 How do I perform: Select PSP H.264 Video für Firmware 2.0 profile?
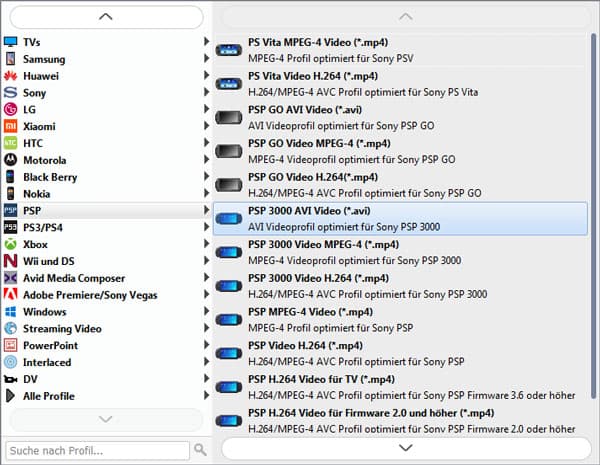tap(401, 420)
